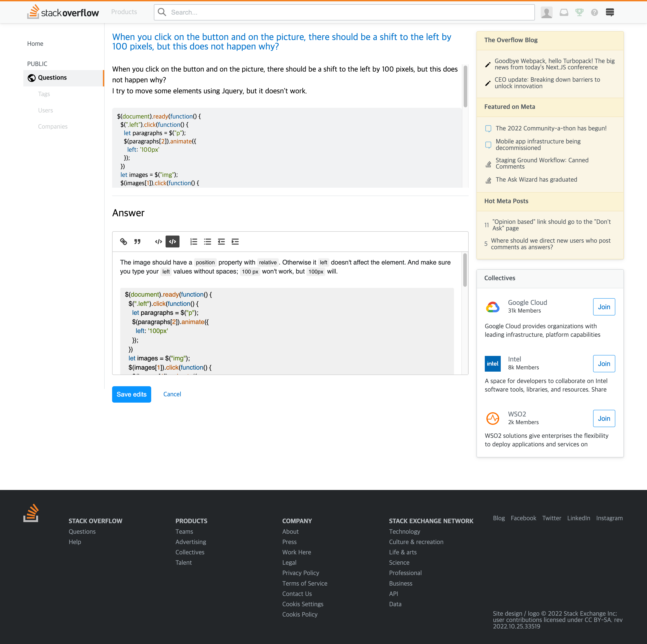Click the answer editor scrollbar

pyautogui.click(x=465, y=270)
